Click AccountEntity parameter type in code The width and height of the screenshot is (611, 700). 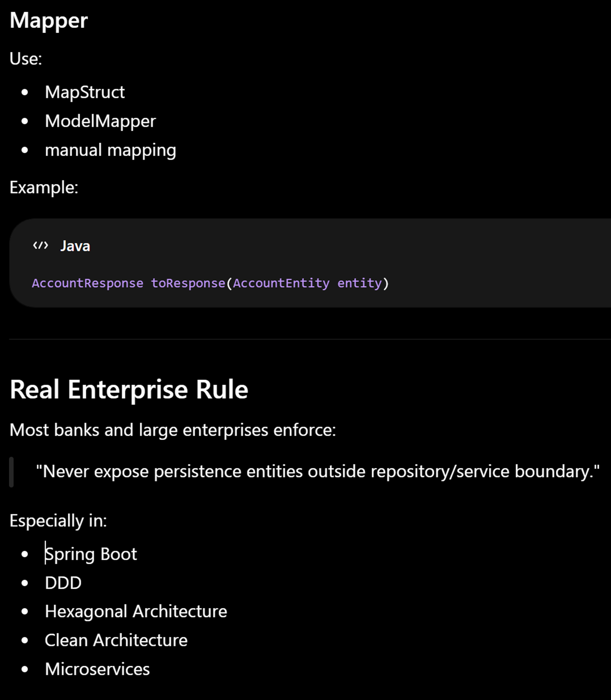click(x=281, y=283)
